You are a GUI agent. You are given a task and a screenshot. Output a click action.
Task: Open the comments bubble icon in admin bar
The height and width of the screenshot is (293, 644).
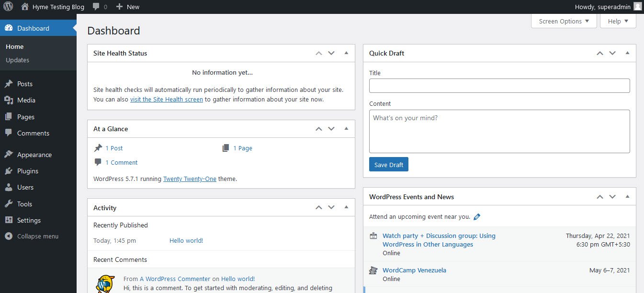pos(96,7)
